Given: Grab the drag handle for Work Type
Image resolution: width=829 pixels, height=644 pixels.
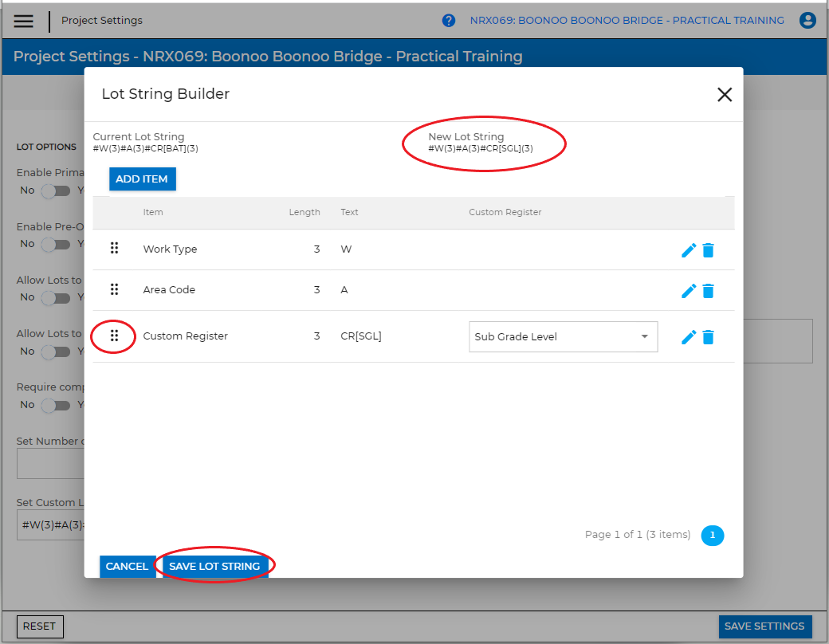Looking at the screenshot, I should (114, 249).
